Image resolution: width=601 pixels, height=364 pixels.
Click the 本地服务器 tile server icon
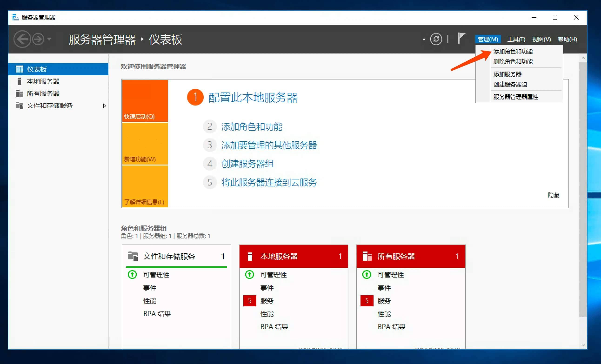click(x=250, y=256)
